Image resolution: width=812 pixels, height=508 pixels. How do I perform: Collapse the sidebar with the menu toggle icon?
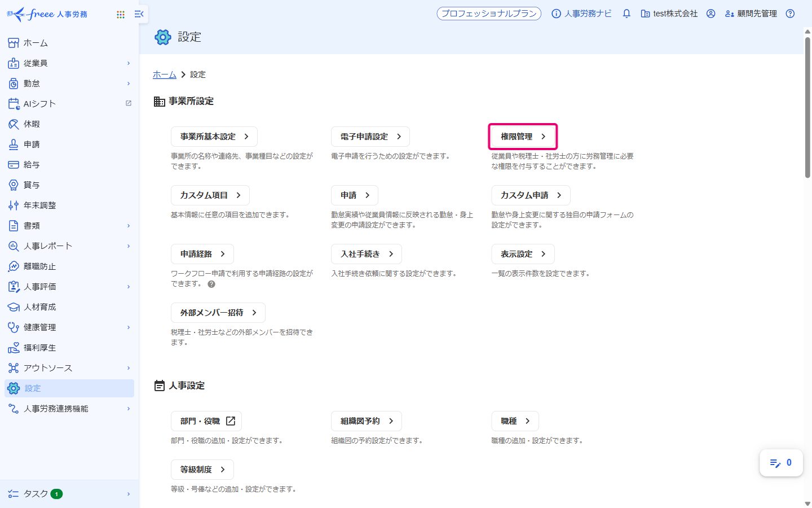(139, 14)
